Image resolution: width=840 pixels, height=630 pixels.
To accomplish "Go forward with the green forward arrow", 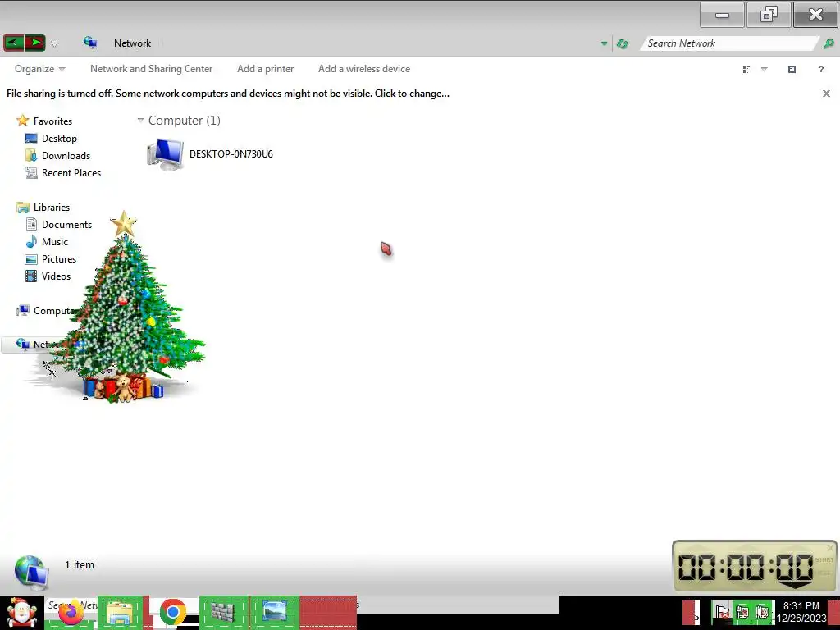I will point(34,43).
